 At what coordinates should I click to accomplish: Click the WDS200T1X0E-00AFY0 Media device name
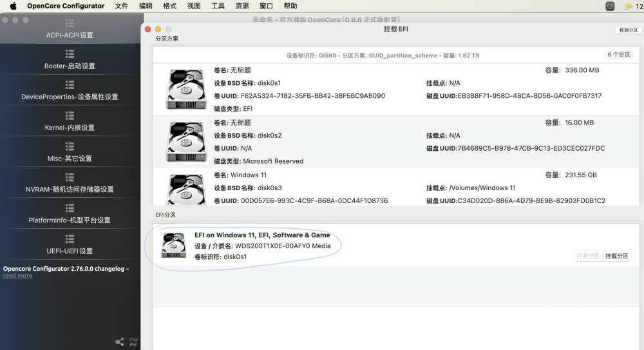click(x=283, y=246)
